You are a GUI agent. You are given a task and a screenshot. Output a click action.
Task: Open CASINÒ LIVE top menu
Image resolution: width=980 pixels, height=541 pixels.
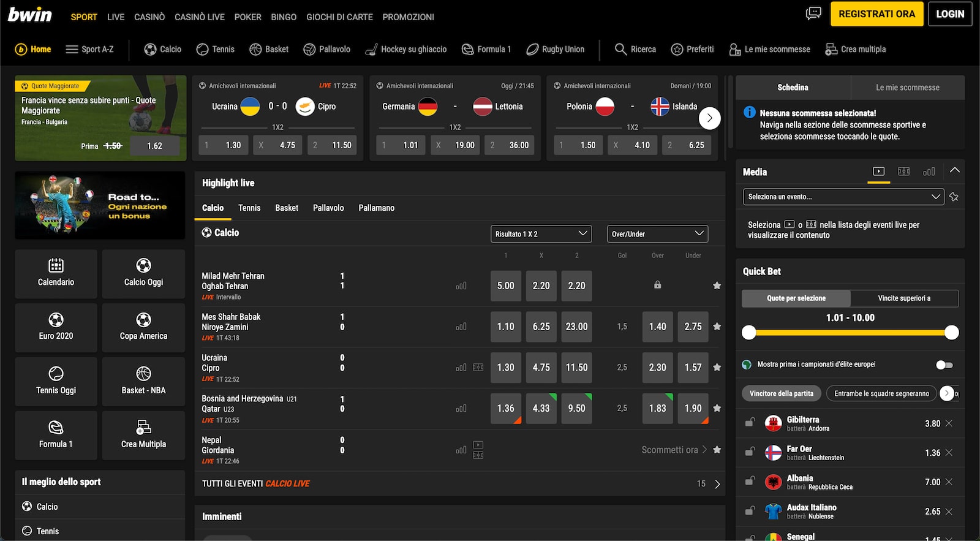click(200, 17)
